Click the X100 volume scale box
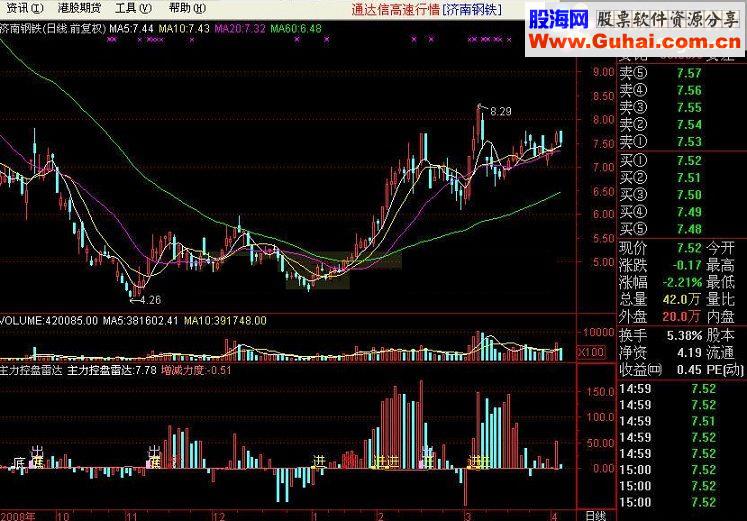This screenshot has height=521, width=747. pyautogui.click(x=591, y=352)
